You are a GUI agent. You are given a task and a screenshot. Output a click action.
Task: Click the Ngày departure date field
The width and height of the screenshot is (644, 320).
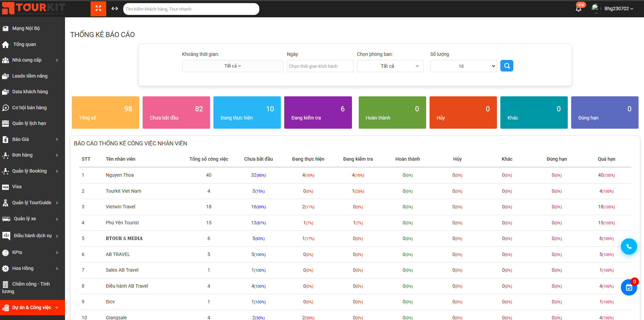320,66
